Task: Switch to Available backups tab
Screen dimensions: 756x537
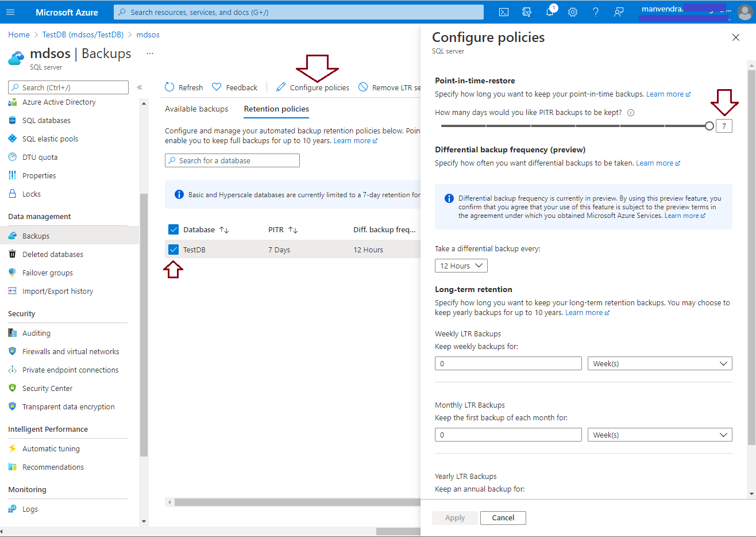Action: pos(196,109)
